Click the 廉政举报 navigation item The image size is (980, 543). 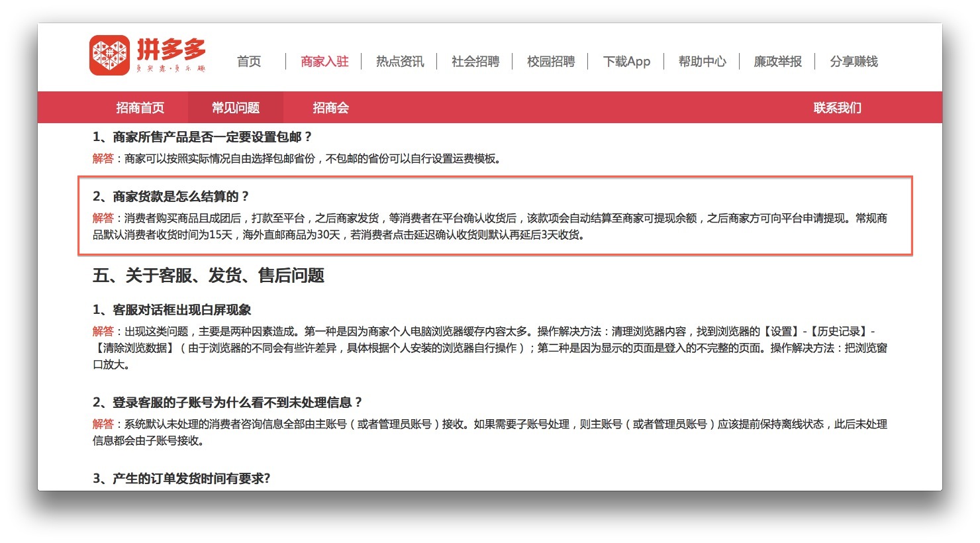click(777, 62)
